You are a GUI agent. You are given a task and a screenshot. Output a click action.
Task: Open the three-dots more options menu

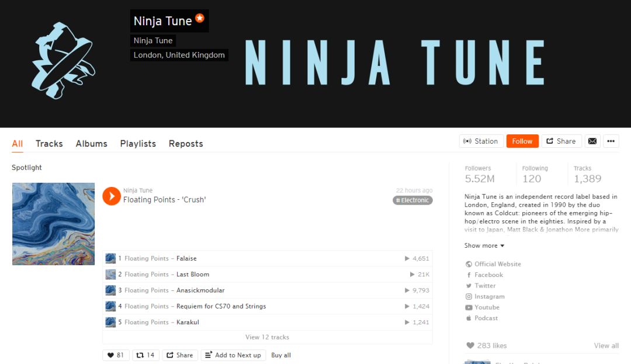[x=611, y=141]
